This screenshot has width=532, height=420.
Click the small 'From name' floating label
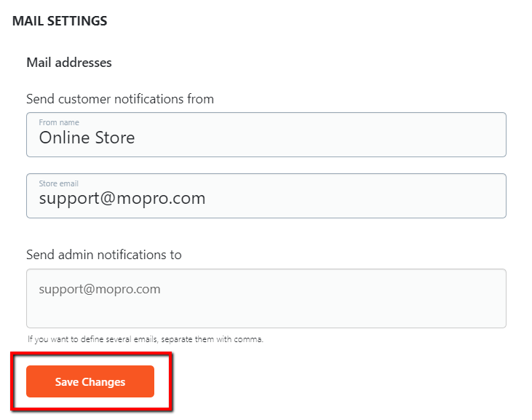59,122
